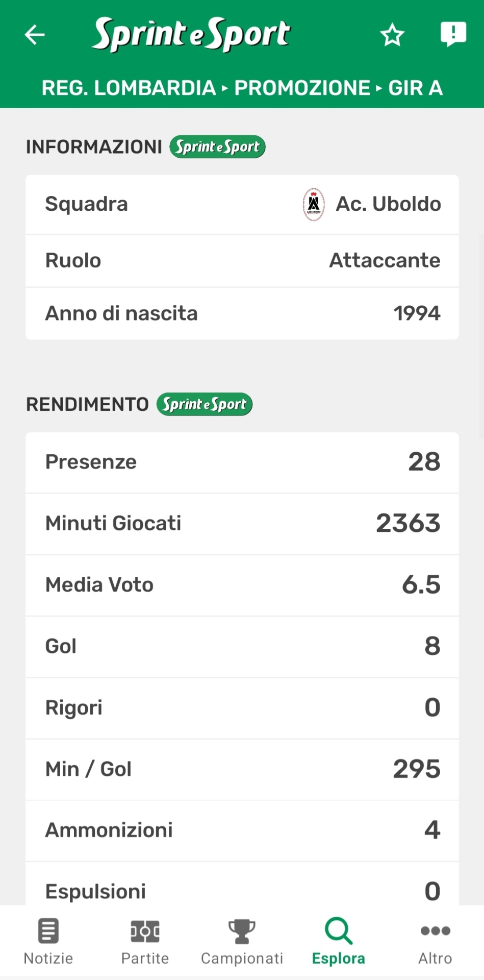Open the Partite matches icon
484x980 pixels.
(145, 930)
